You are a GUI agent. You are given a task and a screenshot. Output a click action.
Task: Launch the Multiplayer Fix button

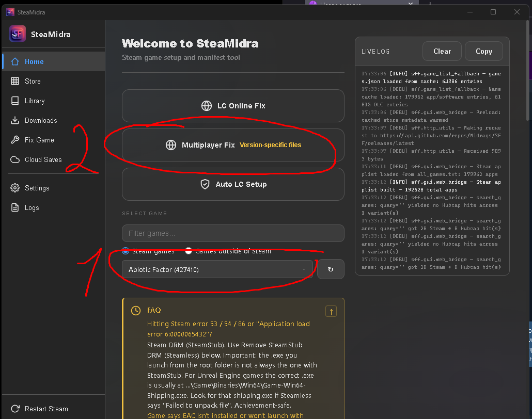(233, 145)
